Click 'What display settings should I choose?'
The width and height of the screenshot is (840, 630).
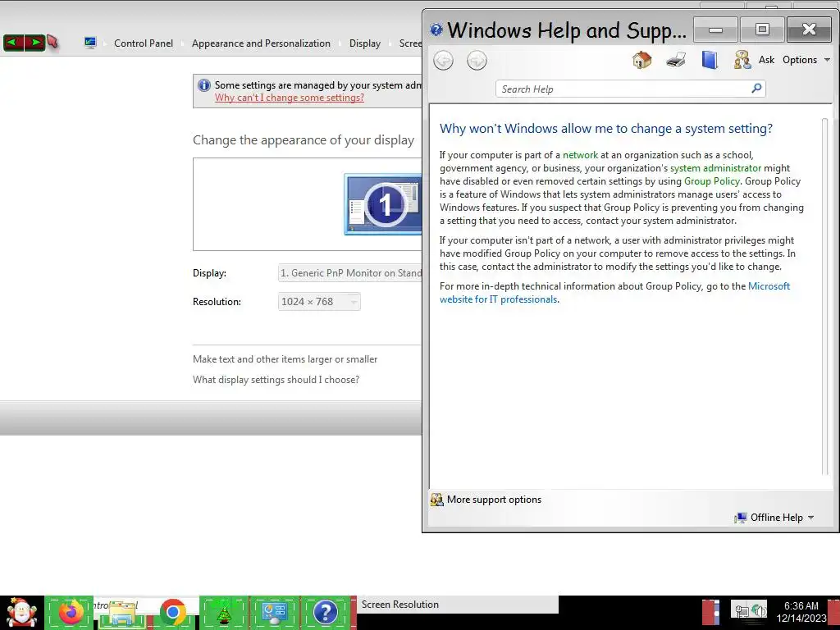click(276, 379)
